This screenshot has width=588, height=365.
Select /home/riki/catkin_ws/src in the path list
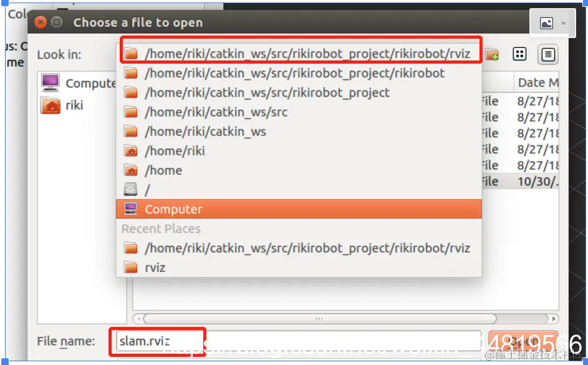pyautogui.click(x=299, y=112)
